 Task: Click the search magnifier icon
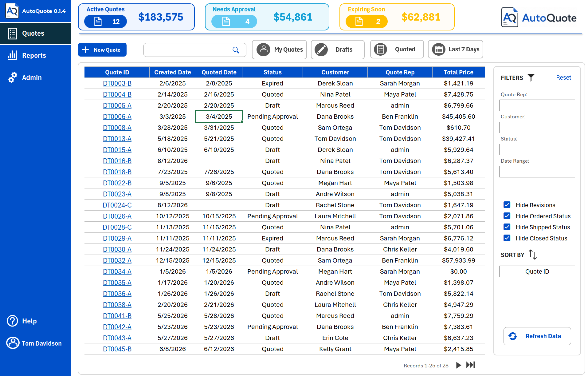[x=236, y=50]
